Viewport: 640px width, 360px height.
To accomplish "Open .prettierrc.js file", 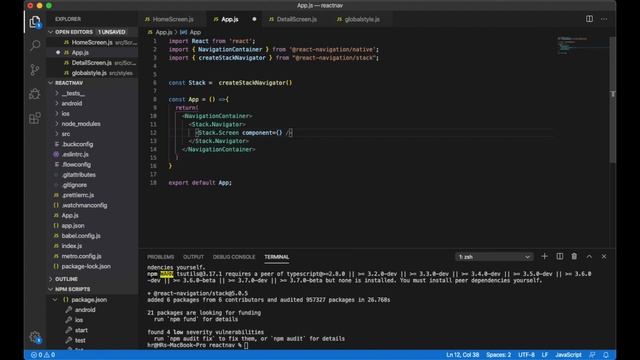I will click(78, 195).
